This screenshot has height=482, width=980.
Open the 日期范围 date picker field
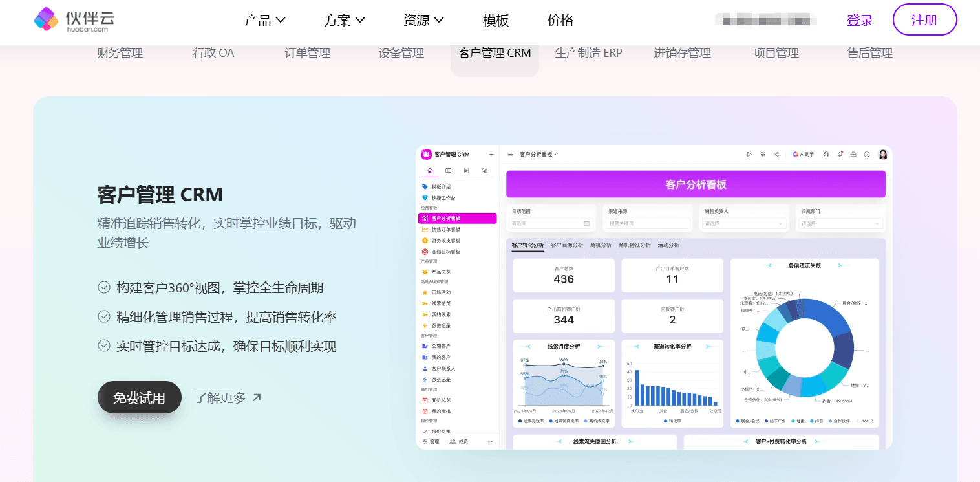[x=551, y=223]
